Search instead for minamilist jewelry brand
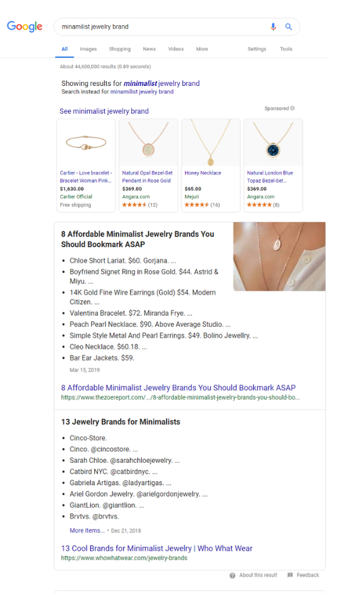The height and width of the screenshot is (607, 364). click(x=142, y=92)
